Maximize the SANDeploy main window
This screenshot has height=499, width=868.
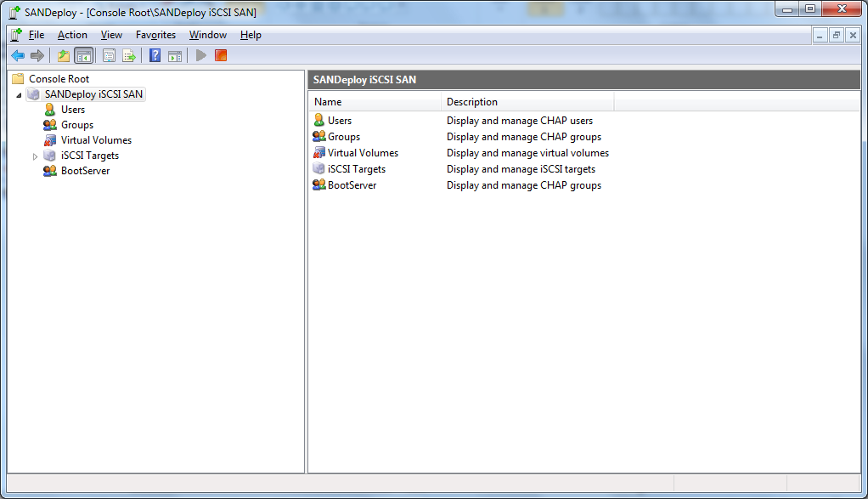(810, 9)
